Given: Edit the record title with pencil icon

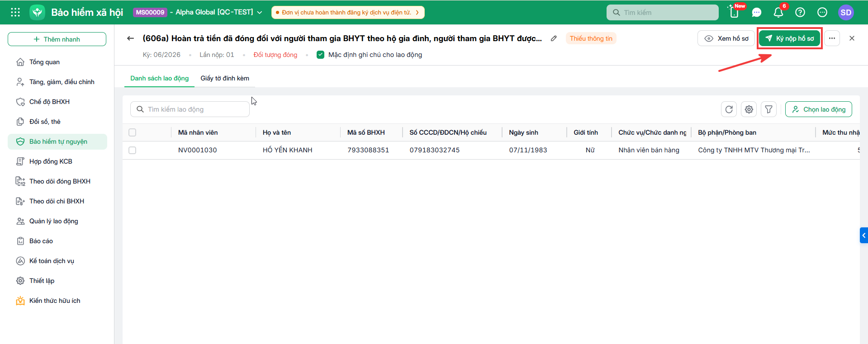Looking at the screenshot, I should (x=554, y=38).
